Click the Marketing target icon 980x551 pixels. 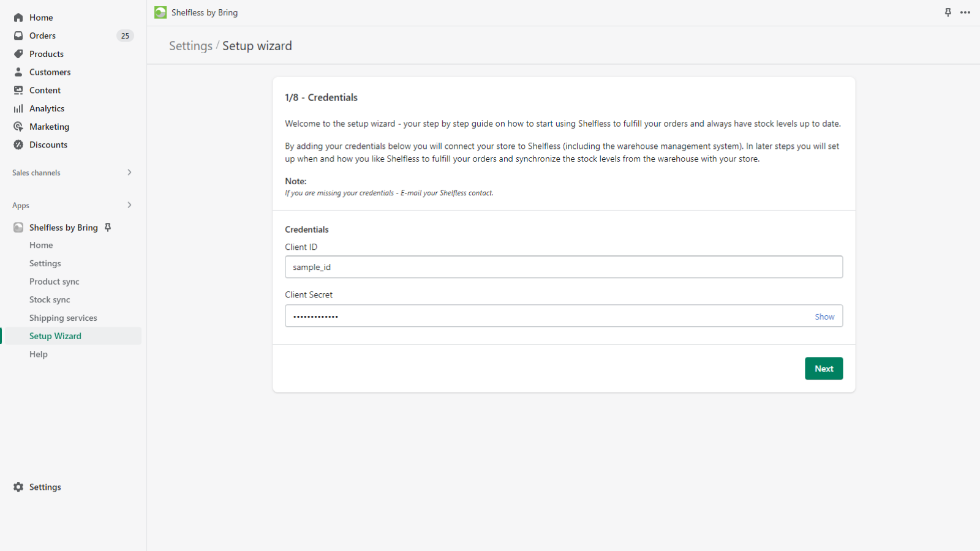coord(18,127)
